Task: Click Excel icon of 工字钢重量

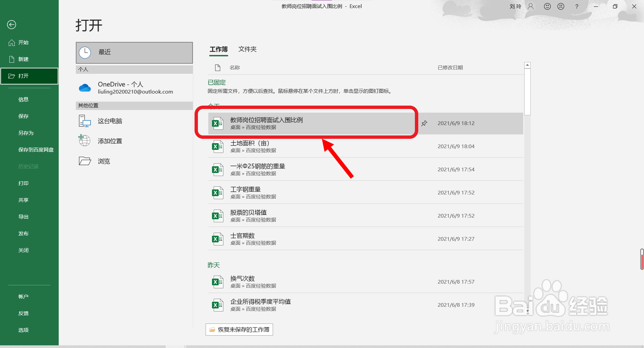Action: (x=218, y=193)
